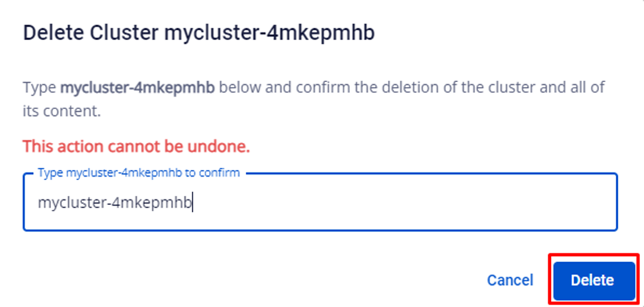Click the blue Delete button
This screenshot has width=644, height=307.
pos(593,280)
